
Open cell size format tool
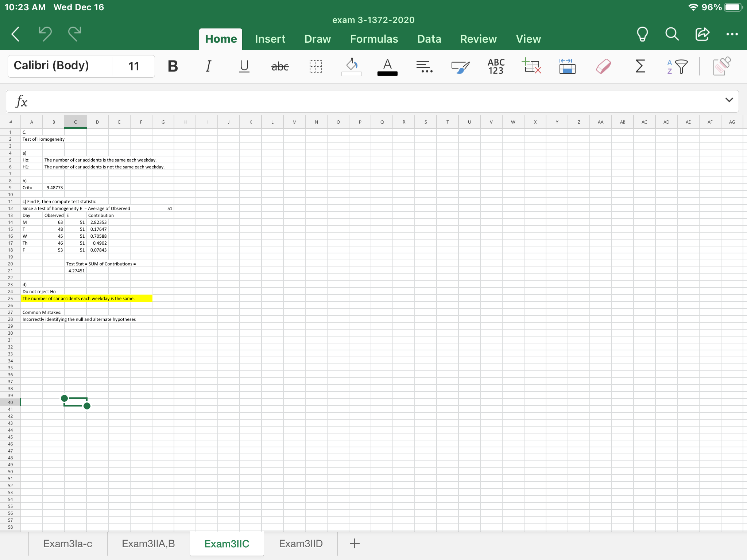coord(567,66)
